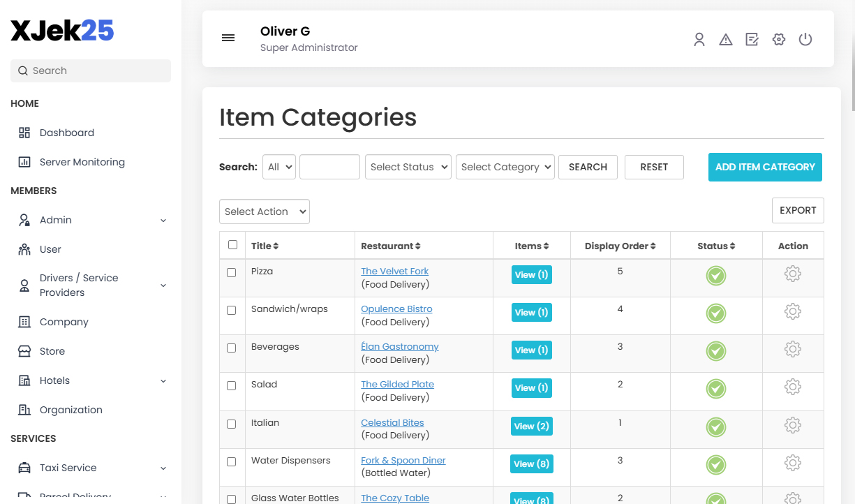Click the ADD ITEM CATEGORY button

(x=765, y=167)
